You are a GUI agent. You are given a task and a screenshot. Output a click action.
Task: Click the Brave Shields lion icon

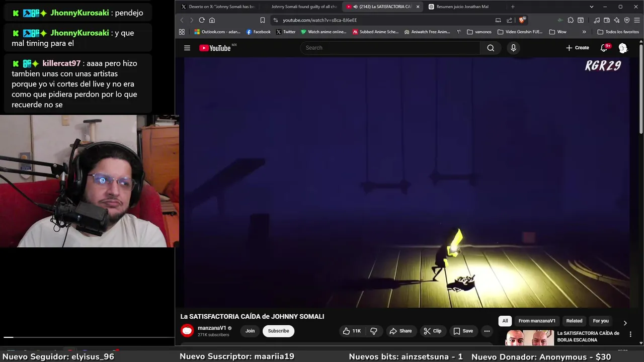[x=522, y=20]
